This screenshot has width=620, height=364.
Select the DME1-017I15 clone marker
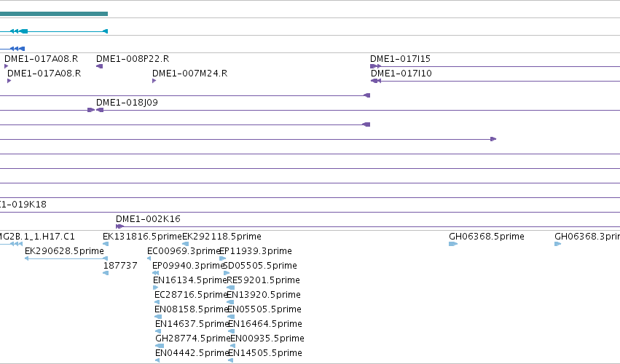point(376,66)
